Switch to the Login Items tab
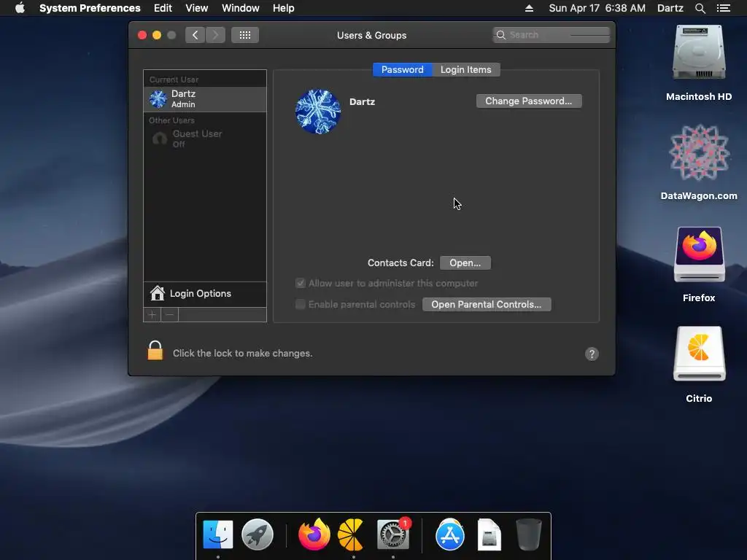Screen dimensions: 747x560 pyautogui.click(x=465, y=69)
